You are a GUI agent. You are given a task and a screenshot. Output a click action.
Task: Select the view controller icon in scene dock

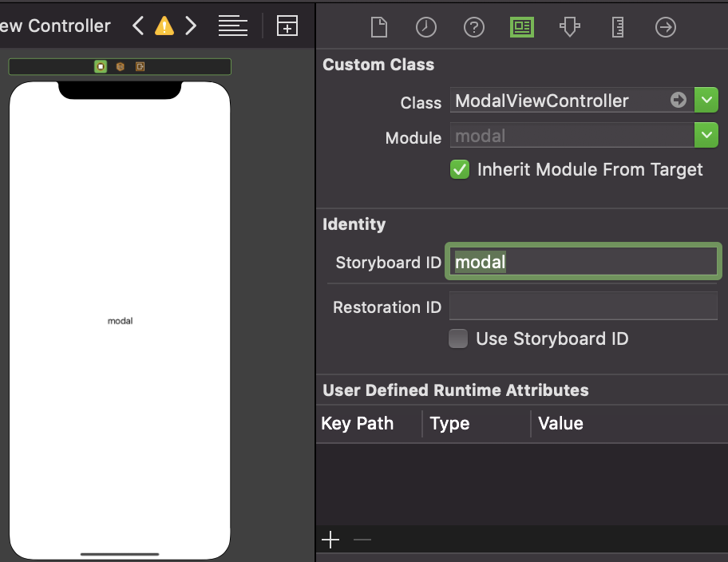click(101, 66)
